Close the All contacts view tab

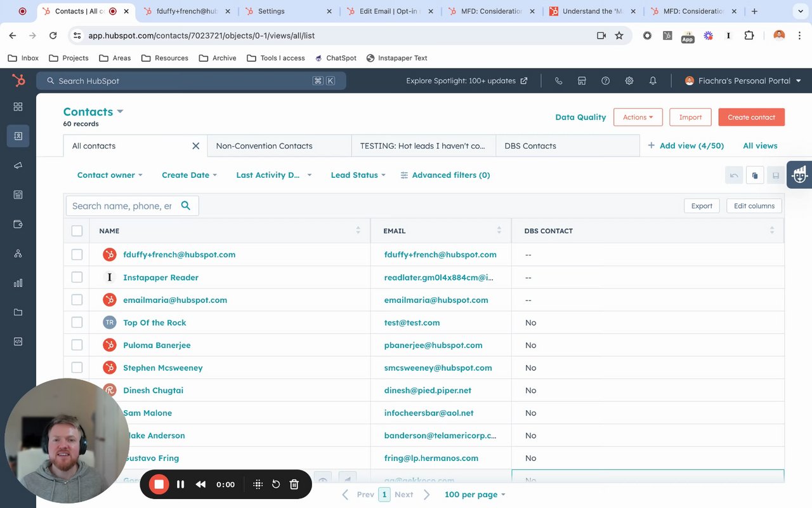click(x=196, y=146)
